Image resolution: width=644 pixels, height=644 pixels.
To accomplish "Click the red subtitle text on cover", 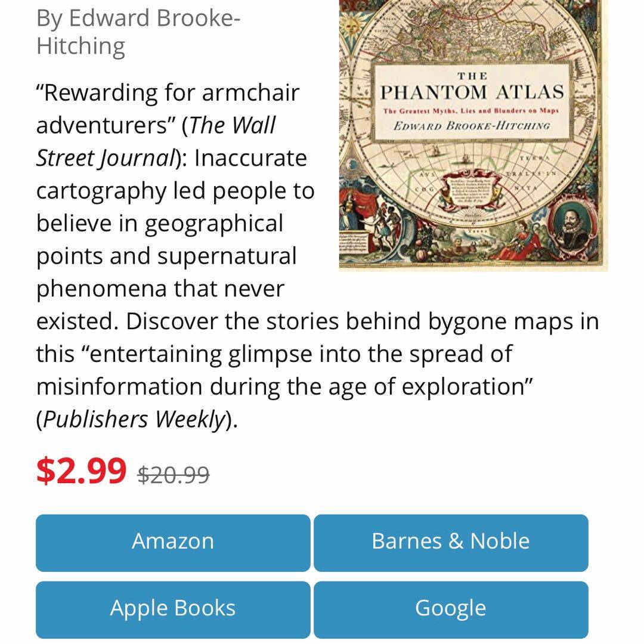I will tap(471, 111).
